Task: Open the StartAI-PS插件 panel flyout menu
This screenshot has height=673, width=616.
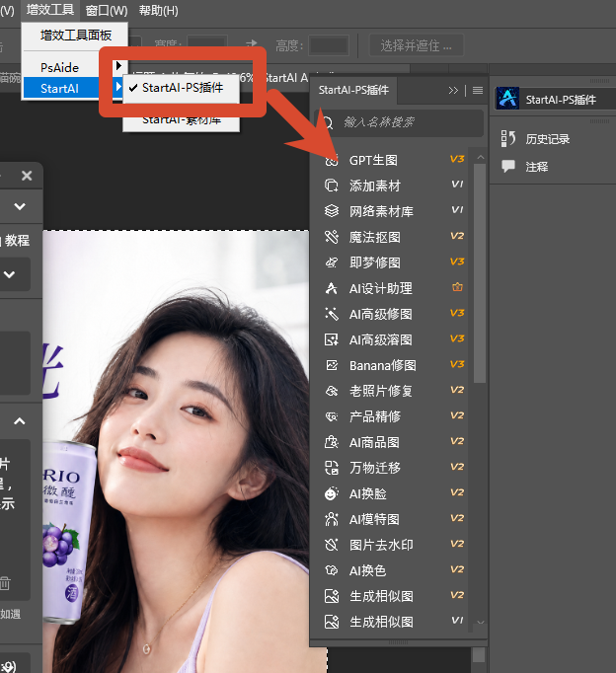Action: [478, 90]
